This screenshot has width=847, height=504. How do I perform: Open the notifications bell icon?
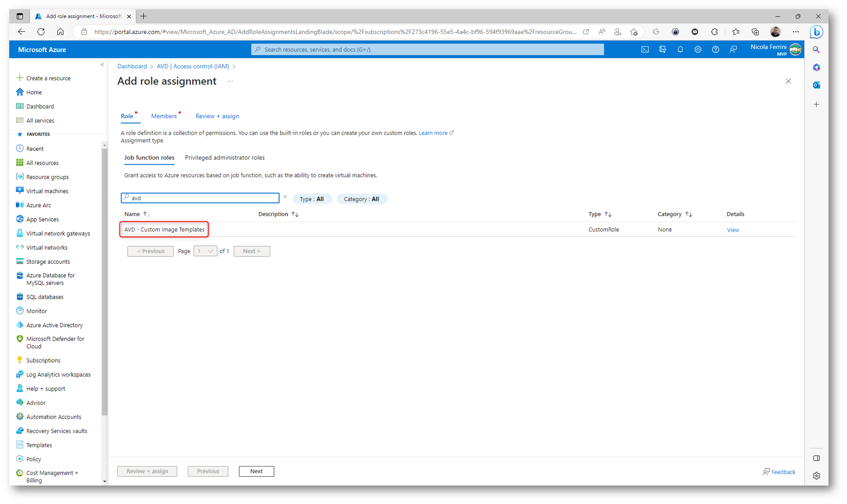click(680, 50)
